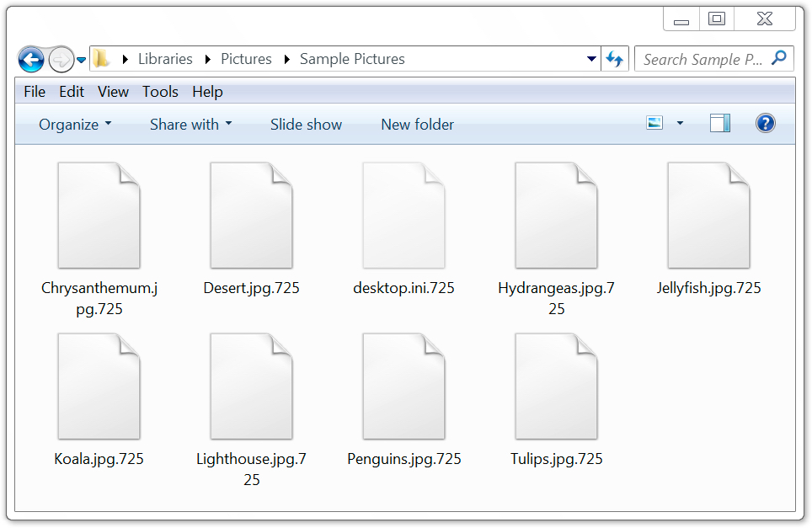This screenshot has width=812, height=528.
Task: Select Pictures in the address path
Action: pyautogui.click(x=246, y=59)
